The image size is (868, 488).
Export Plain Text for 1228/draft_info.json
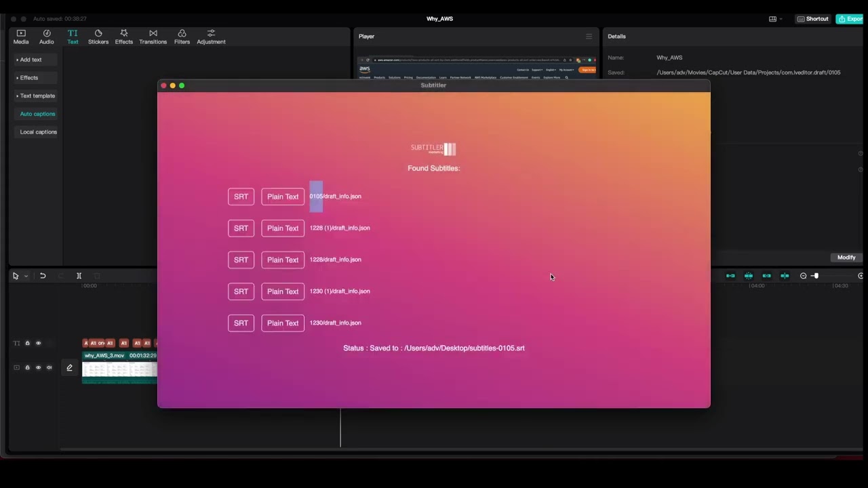(x=283, y=260)
